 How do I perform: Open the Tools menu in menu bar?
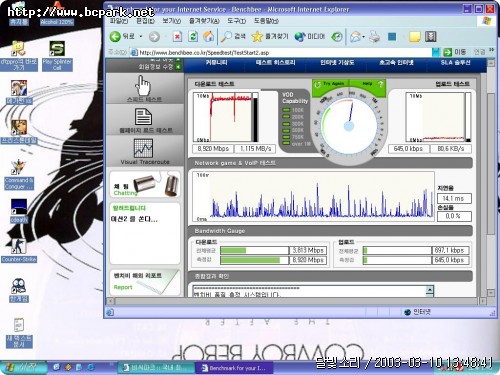pos(236,21)
